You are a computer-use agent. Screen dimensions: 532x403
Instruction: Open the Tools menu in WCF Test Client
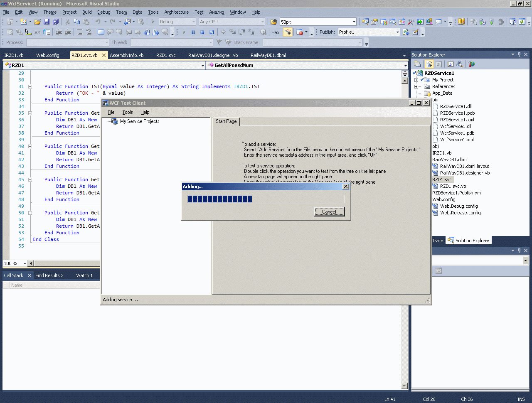click(128, 112)
